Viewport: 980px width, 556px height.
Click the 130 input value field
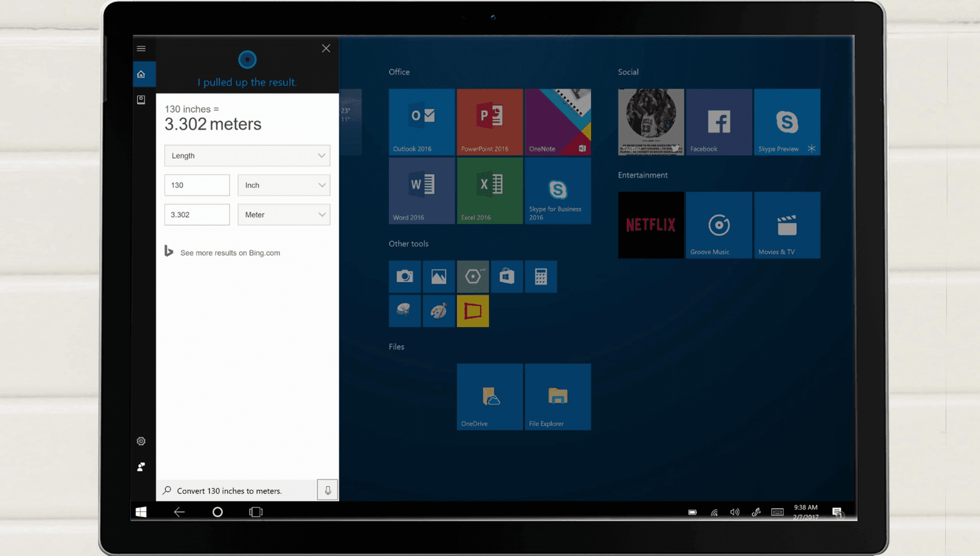(x=197, y=185)
